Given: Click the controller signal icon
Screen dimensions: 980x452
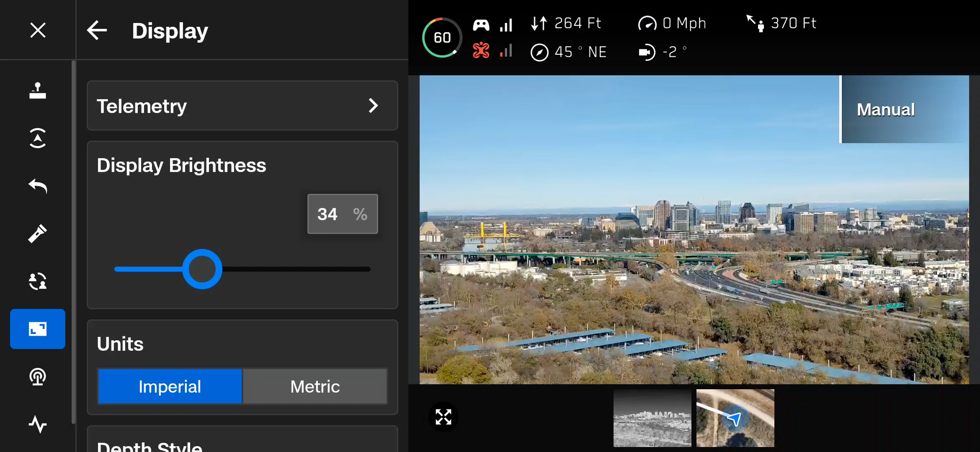Looking at the screenshot, I should click(481, 25).
